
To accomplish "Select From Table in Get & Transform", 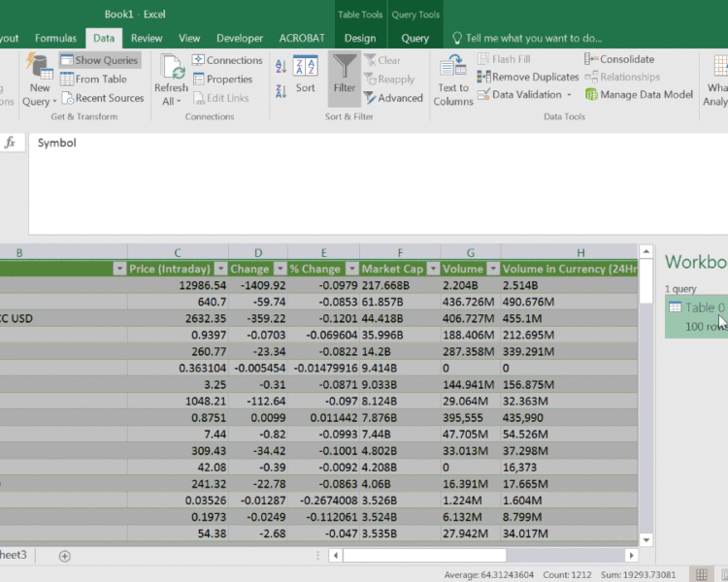I will (x=94, y=80).
